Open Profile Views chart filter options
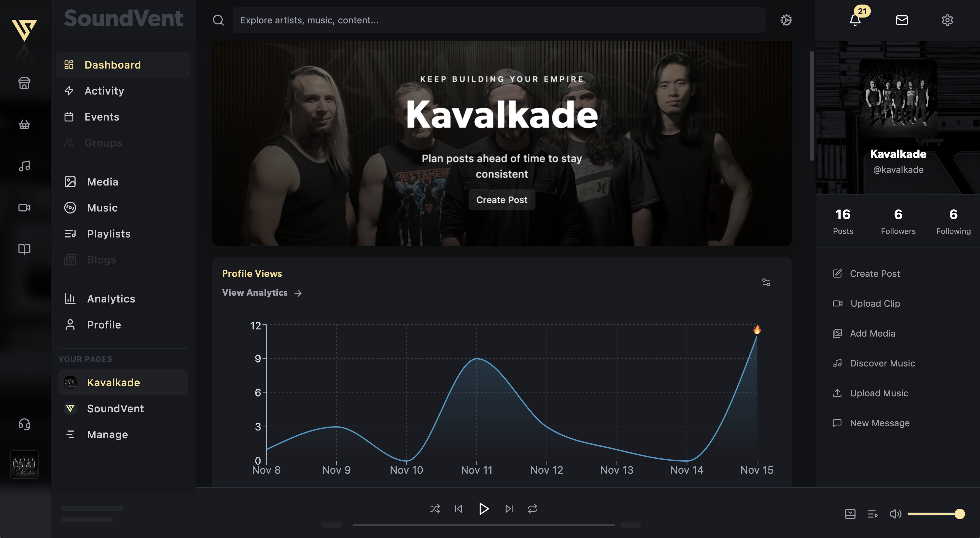Image resolution: width=980 pixels, height=538 pixels. 766,282
